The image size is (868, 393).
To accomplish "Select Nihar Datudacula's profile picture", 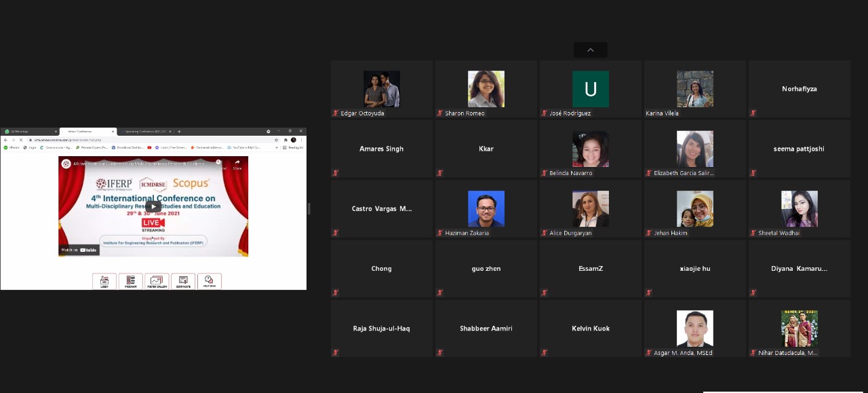I will click(800, 328).
